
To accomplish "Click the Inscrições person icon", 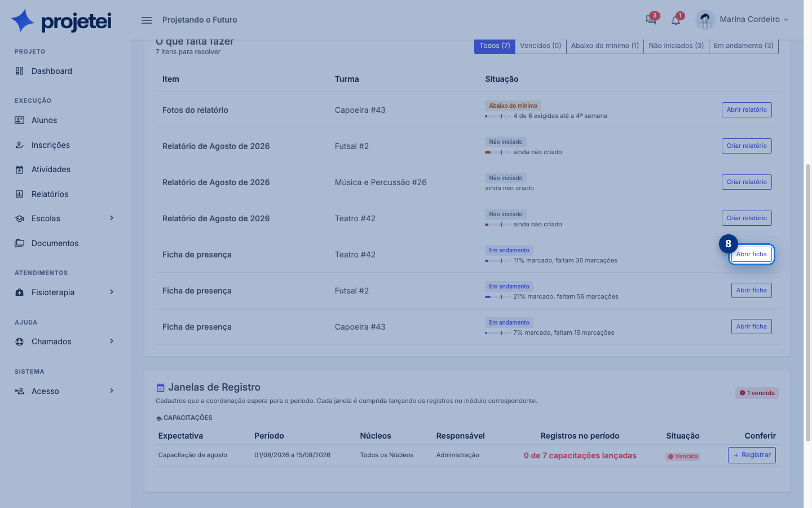I will (x=20, y=145).
